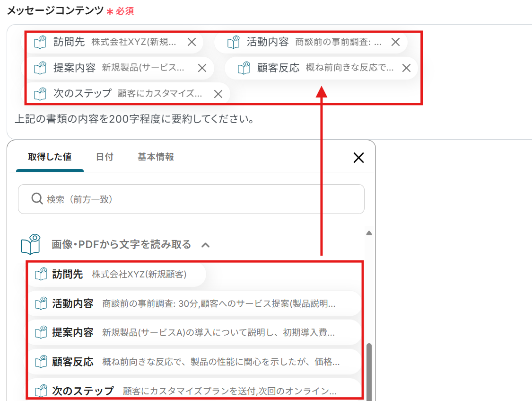
Task: Click the book icon on the 次のステップ list row
Action: click(41, 391)
